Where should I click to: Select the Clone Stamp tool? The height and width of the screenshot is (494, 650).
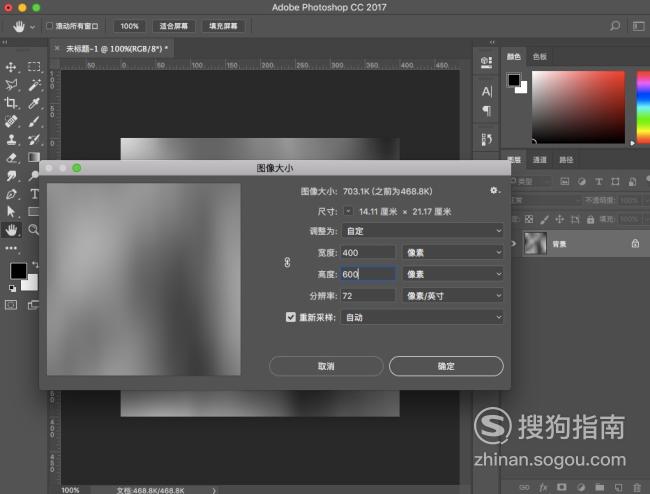[x=11, y=139]
